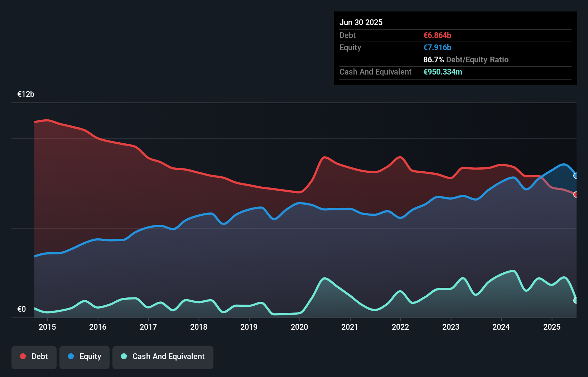Toggle the Equity series legend button

pyautogui.click(x=85, y=357)
